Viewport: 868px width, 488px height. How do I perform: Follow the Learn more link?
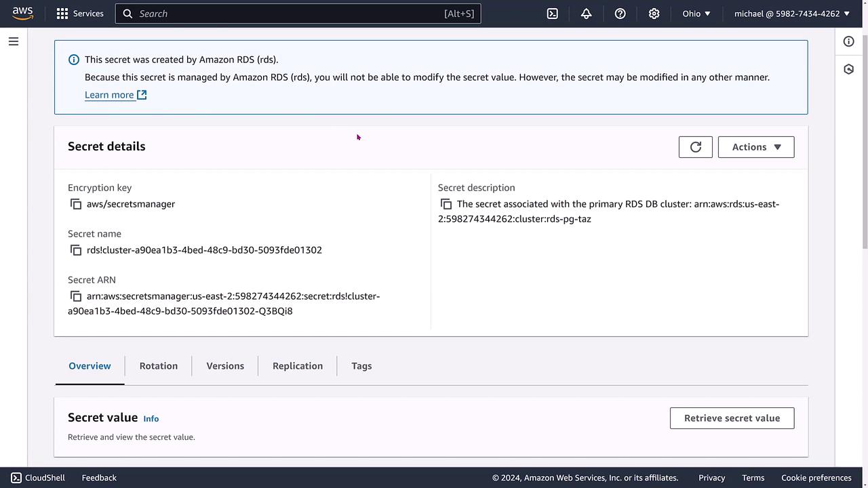point(116,95)
